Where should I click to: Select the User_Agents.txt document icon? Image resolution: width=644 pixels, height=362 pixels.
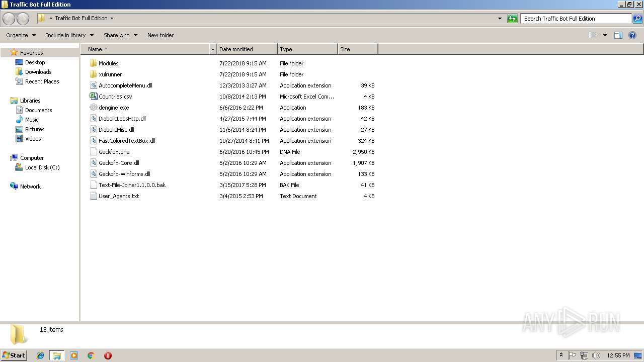tap(93, 196)
